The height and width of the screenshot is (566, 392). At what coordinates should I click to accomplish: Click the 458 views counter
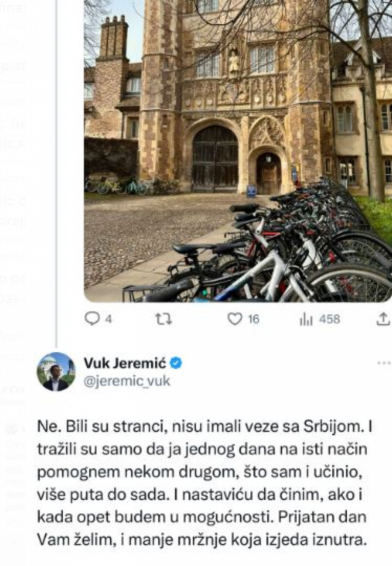pyautogui.click(x=330, y=319)
